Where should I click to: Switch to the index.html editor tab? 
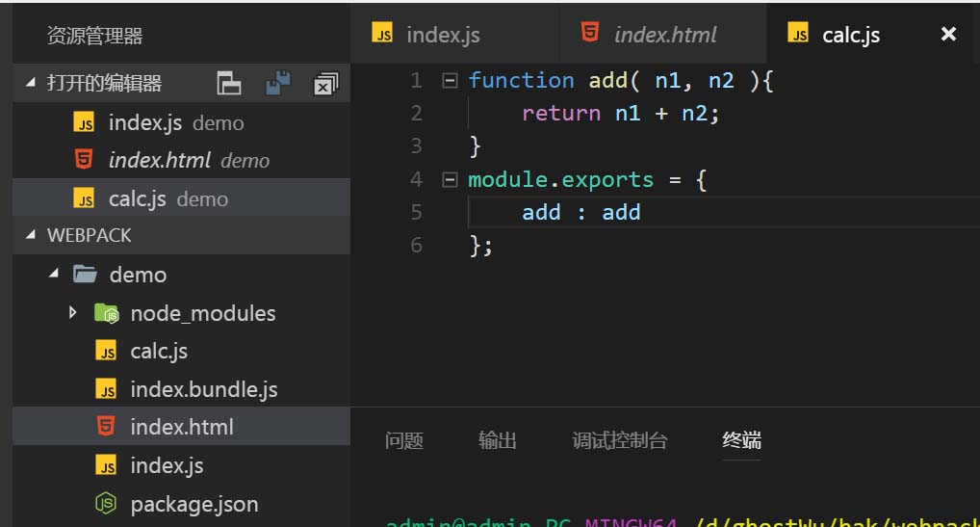(x=662, y=34)
